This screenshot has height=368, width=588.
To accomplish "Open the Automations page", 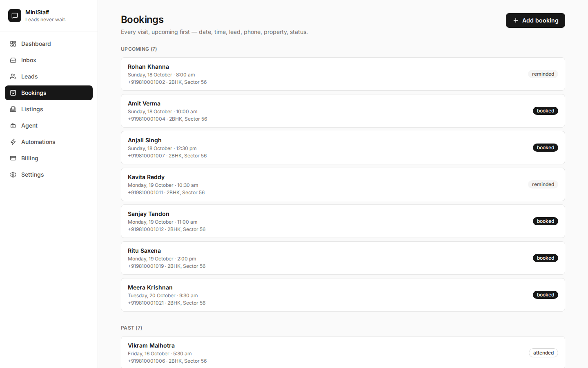I will (49, 142).
